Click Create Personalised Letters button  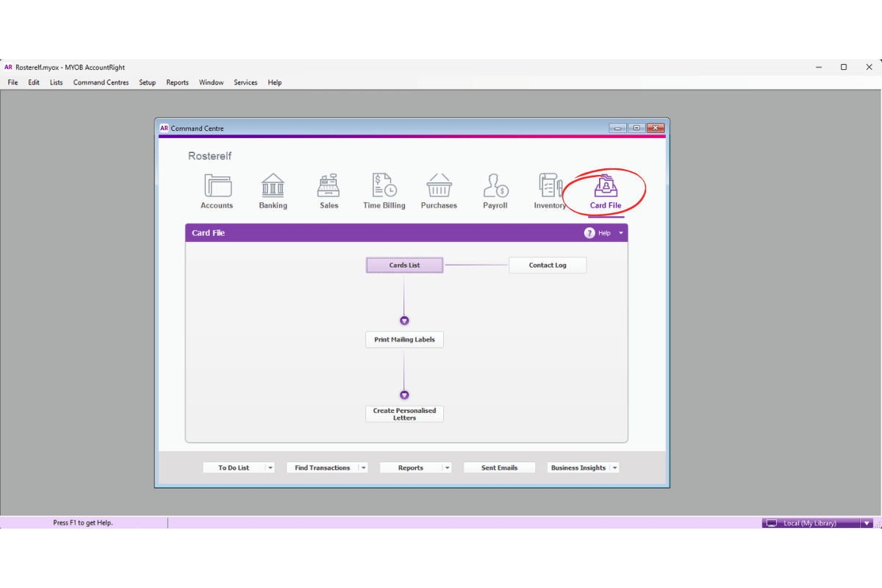pyautogui.click(x=404, y=414)
